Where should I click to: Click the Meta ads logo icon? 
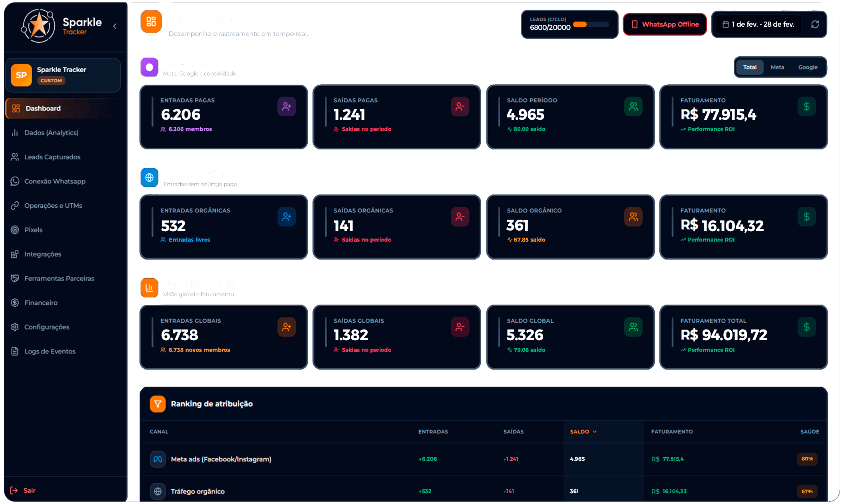(x=158, y=459)
